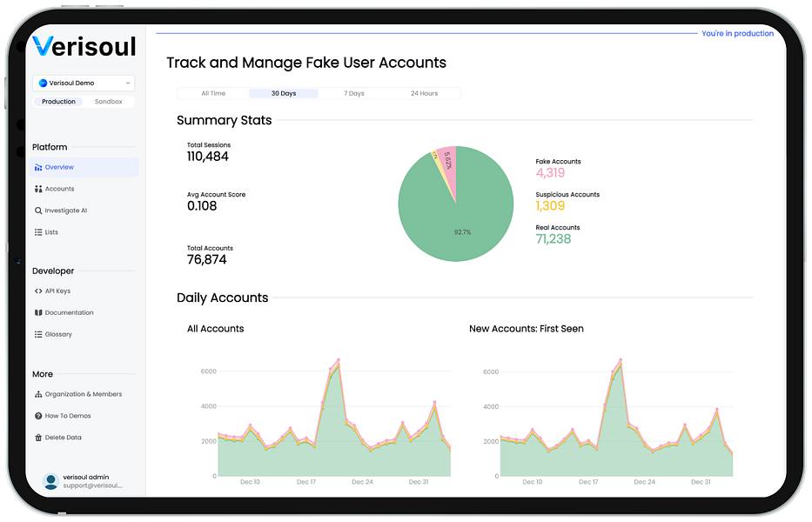
Task: Click Dec 17 label on All Accounts chart
Action: 306,482
